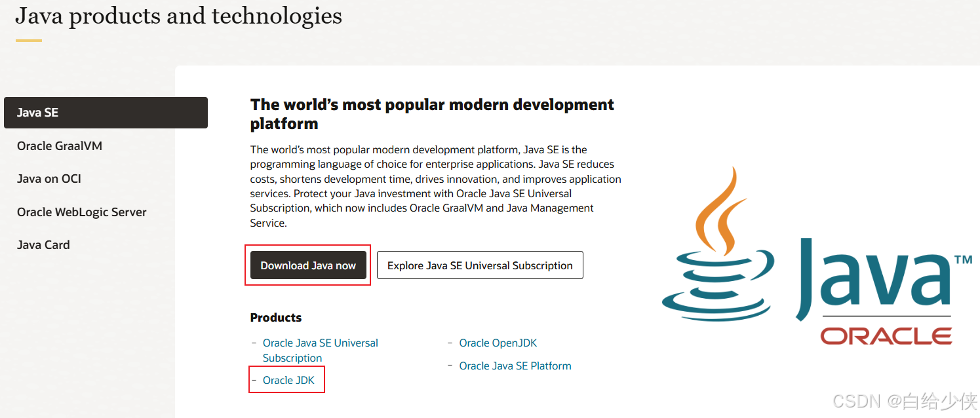Open the Oracle JDK link
The width and height of the screenshot is (980, 418).
tap(288, 380)
